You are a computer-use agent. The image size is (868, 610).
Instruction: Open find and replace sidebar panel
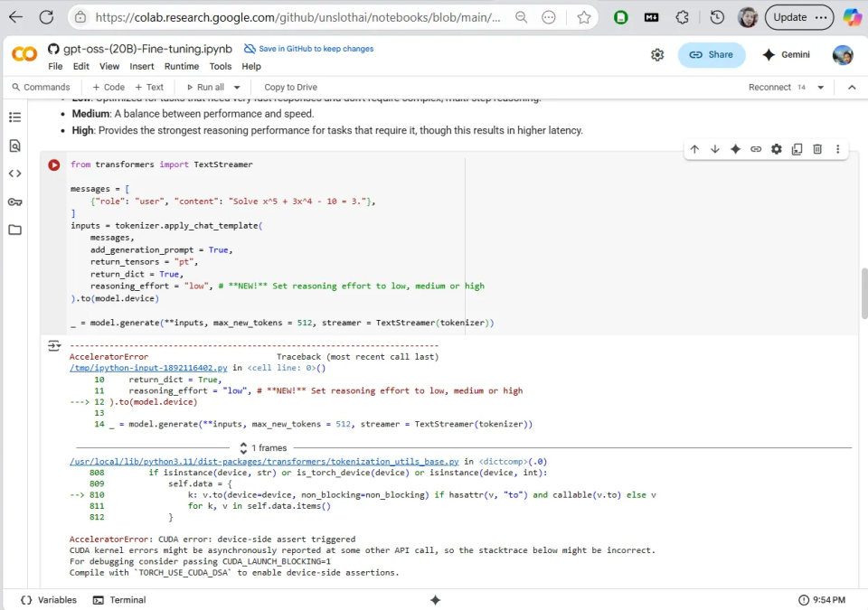tap(14, 145)
